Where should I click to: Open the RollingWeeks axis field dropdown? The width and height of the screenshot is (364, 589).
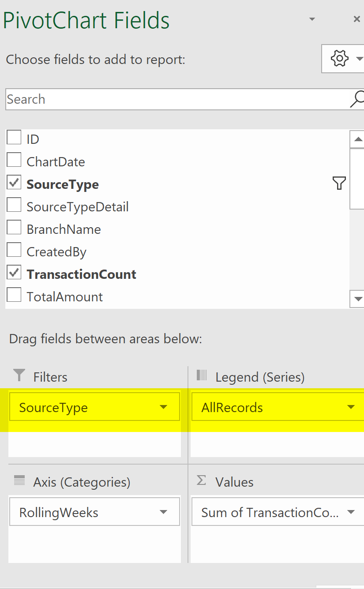163,512
